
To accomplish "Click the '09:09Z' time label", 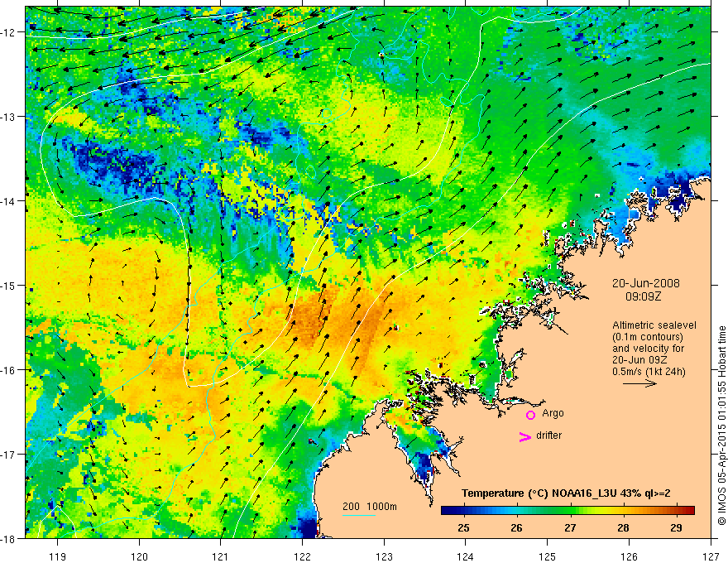I will coord(643,296).
